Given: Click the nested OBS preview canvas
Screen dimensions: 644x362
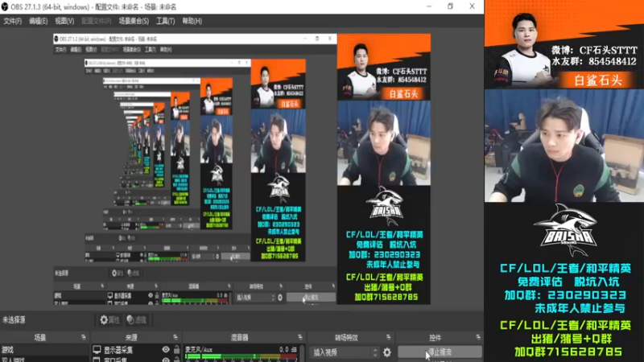Looking at the screenshot, I should pyautogui.click(x=242, y=169).
